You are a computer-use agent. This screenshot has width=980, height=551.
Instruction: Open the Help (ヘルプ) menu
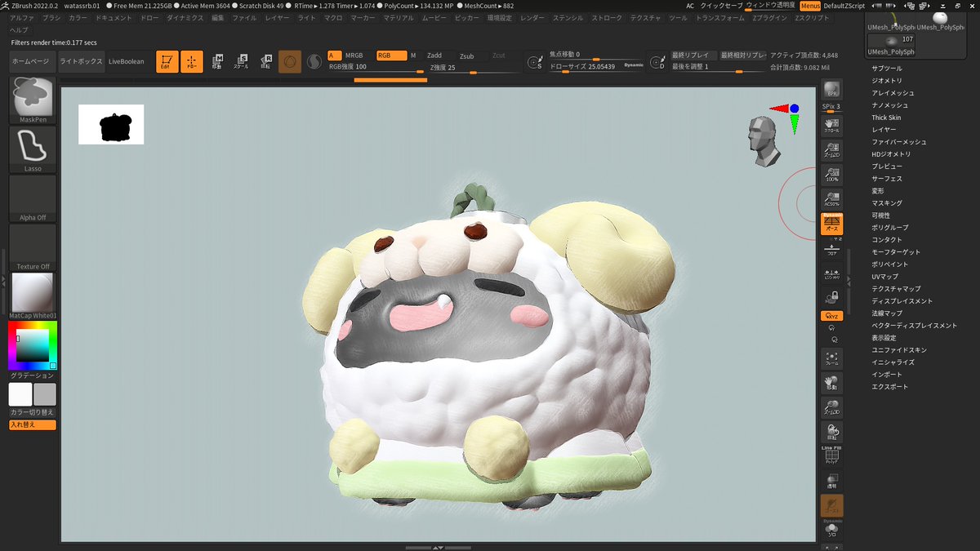19,29
